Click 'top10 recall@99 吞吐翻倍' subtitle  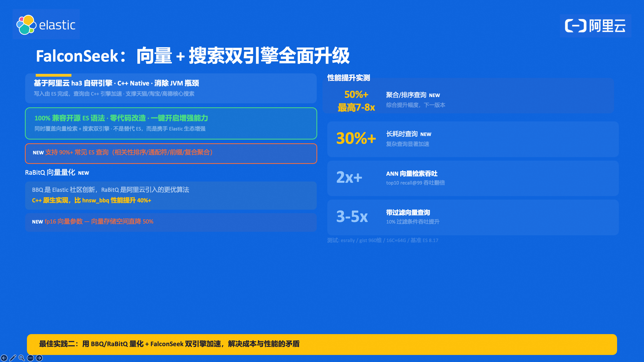click(415, 183)
